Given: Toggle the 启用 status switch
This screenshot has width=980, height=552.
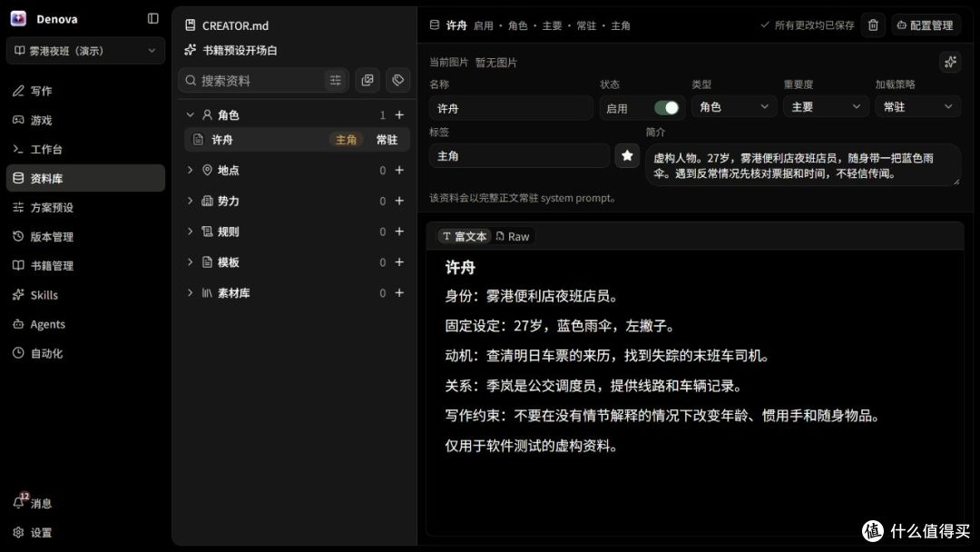Looking at the screenshot, I should click(666, 108).
